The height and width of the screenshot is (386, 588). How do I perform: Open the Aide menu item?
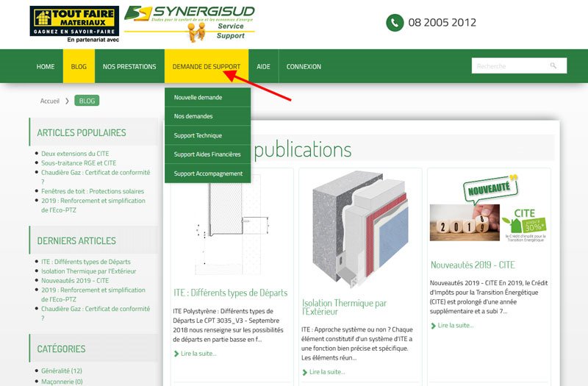pos(263,67)
